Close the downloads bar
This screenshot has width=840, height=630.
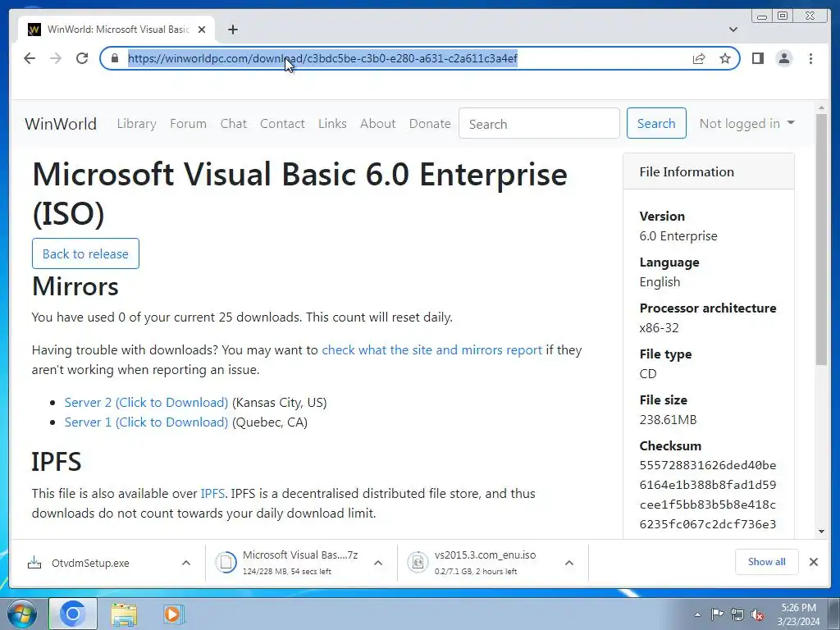coord(813,562)
